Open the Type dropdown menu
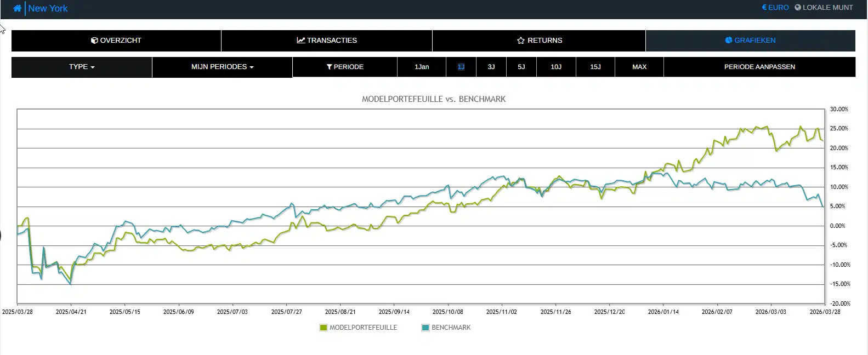 82,67
